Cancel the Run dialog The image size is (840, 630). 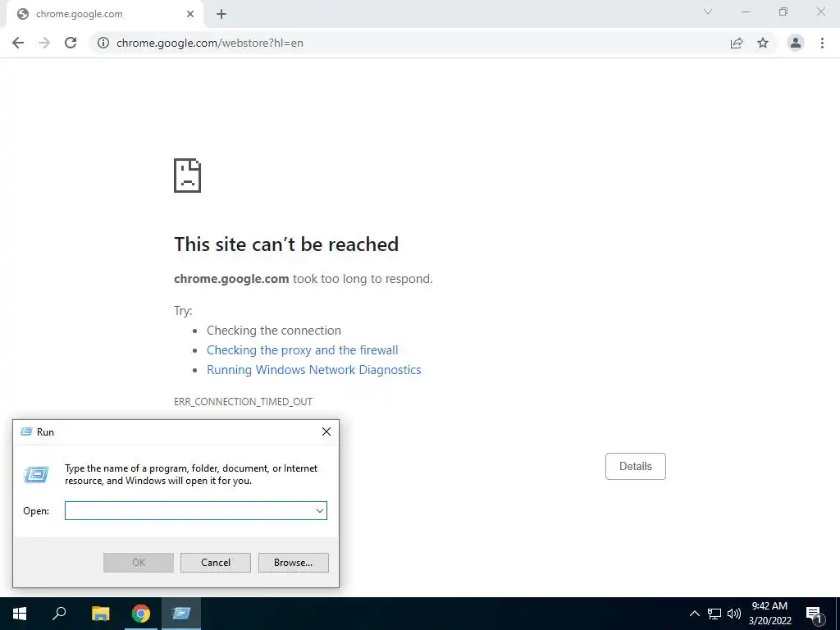point(216,563)
